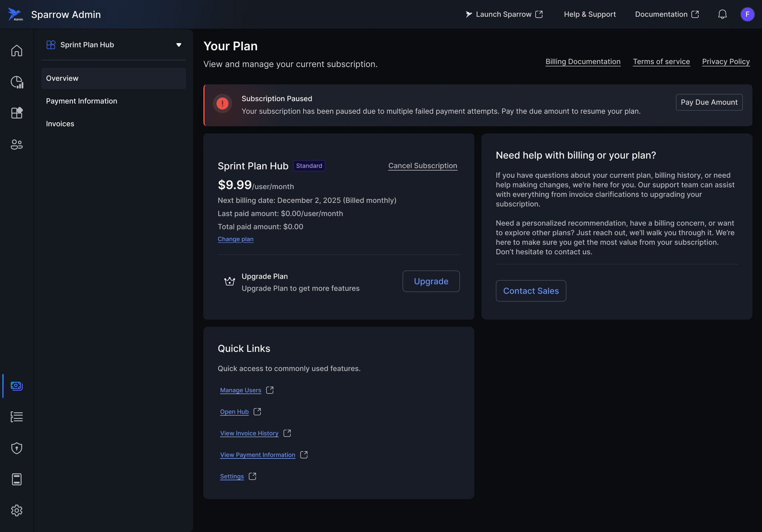Open the analytics chart sidebar icon

point(17,82)
